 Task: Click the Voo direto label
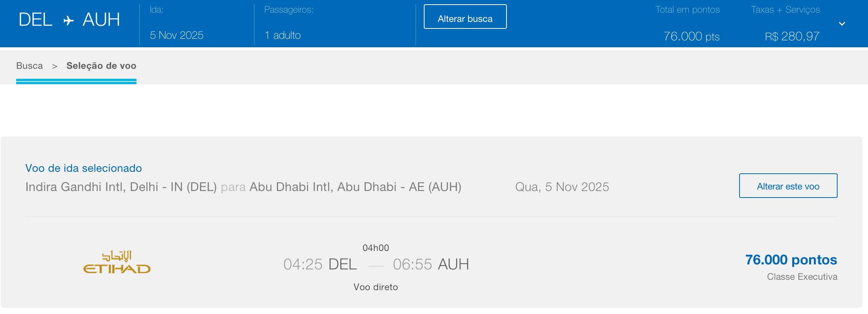point(375,287)
